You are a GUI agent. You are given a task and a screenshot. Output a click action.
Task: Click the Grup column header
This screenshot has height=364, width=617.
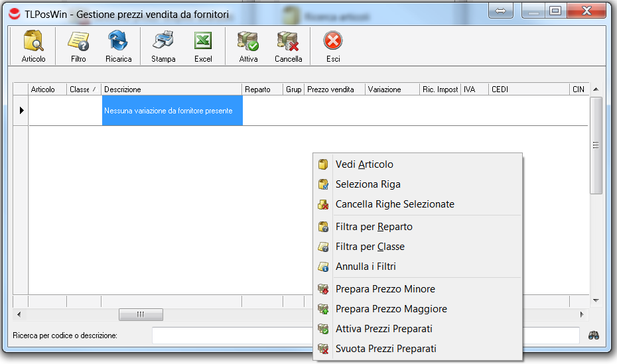[x=293, y=90]
